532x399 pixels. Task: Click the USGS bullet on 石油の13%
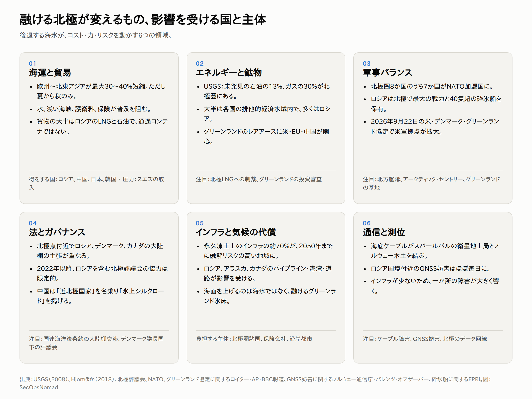tap(266, 91)
